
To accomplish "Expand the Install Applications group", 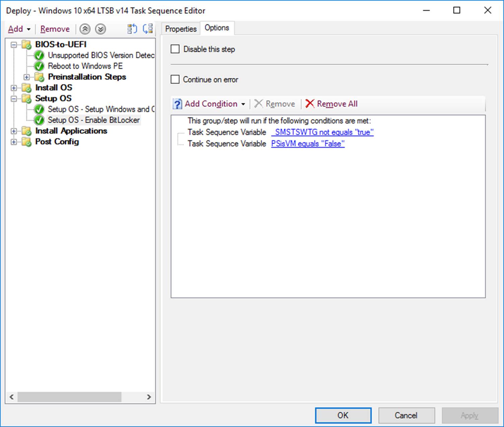I will tap(14, 131).
